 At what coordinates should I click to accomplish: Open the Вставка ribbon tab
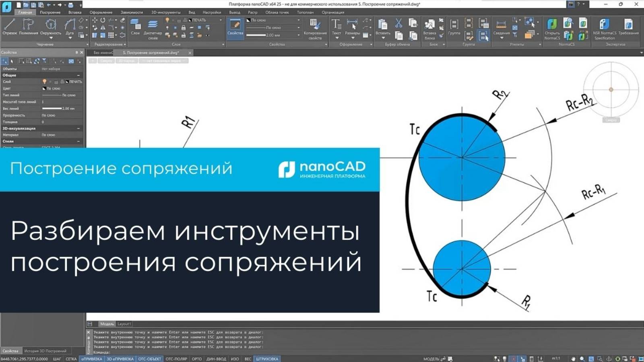pos(75,12)
